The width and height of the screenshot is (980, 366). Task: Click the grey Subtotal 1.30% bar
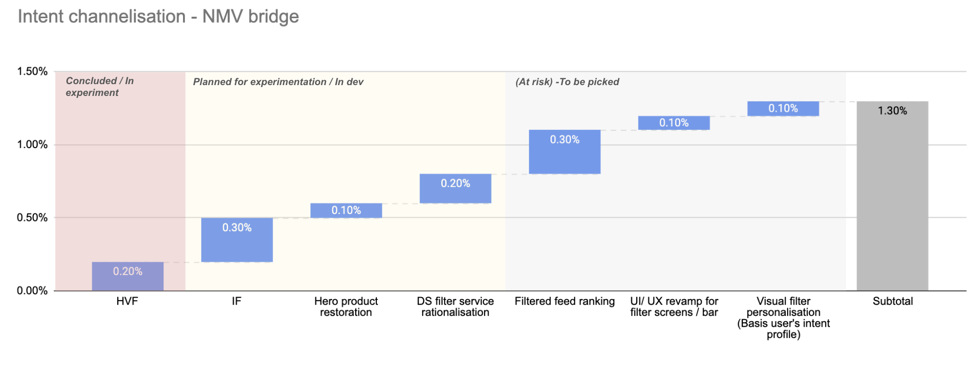(892, 197)
